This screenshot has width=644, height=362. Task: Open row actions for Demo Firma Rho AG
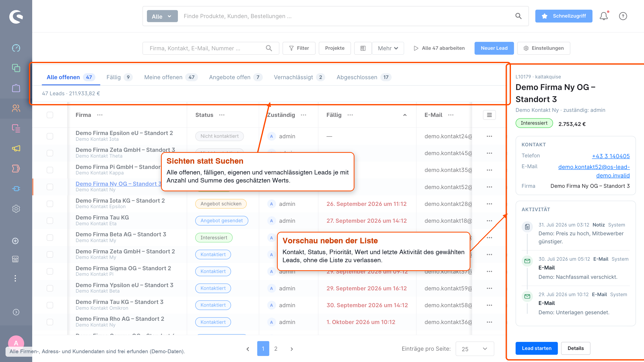click(x=489, y=322)
